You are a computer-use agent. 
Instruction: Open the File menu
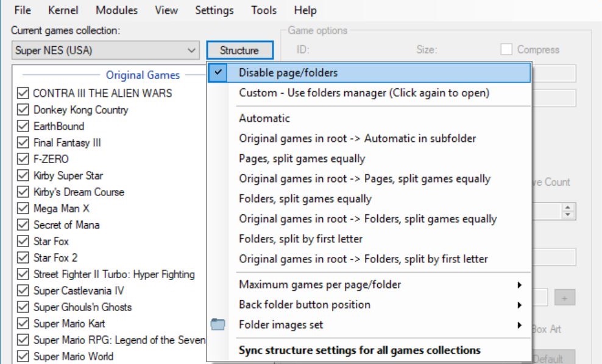point(23,10)
